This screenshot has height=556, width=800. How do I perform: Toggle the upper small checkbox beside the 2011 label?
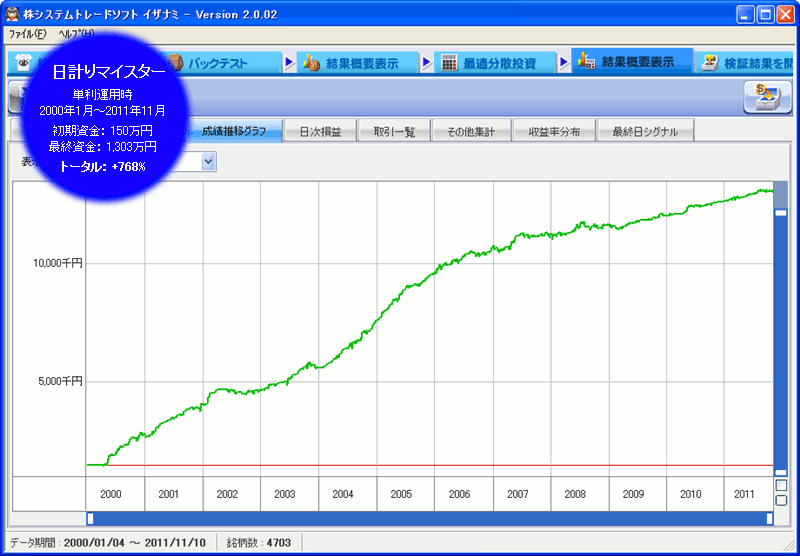tap(781, 485)
